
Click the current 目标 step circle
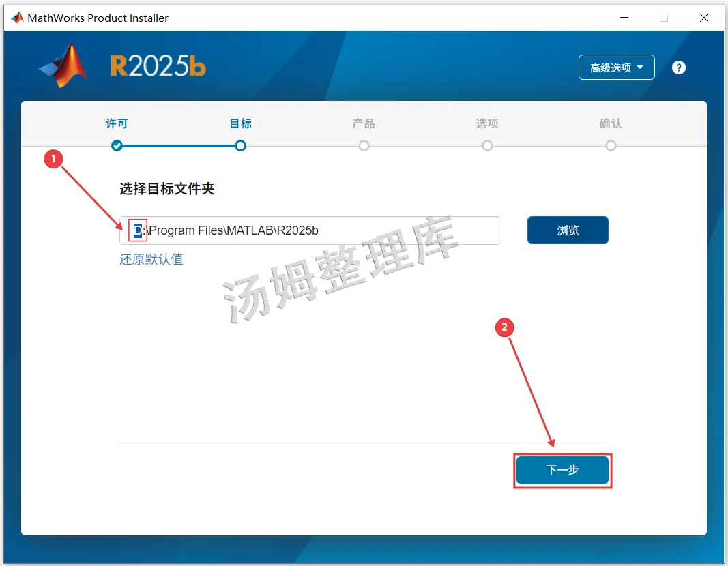(240, 146)
